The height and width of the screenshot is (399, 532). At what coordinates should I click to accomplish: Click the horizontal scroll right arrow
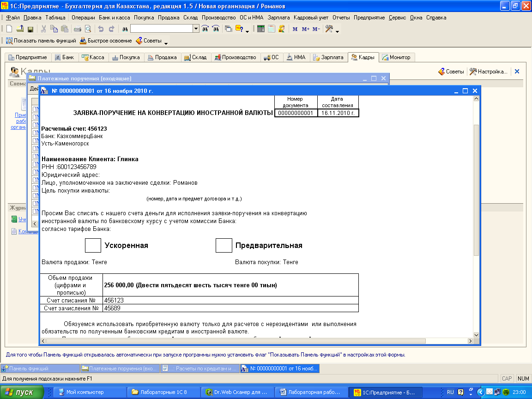(x=470, y=341)
